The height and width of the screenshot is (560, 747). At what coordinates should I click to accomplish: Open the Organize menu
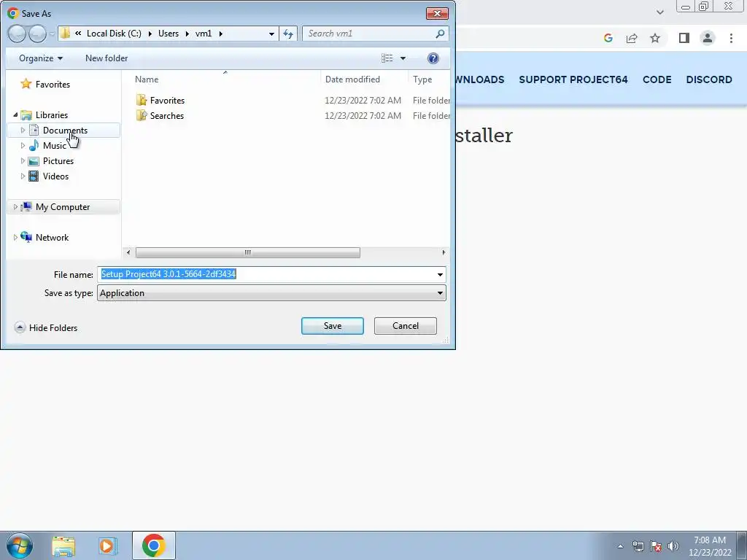(41, 58)
